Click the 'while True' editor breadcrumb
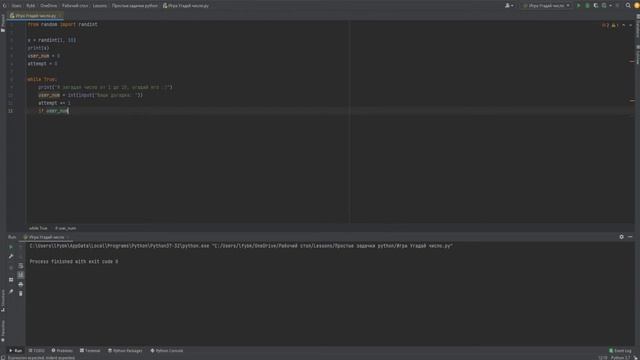 [38, 228]
